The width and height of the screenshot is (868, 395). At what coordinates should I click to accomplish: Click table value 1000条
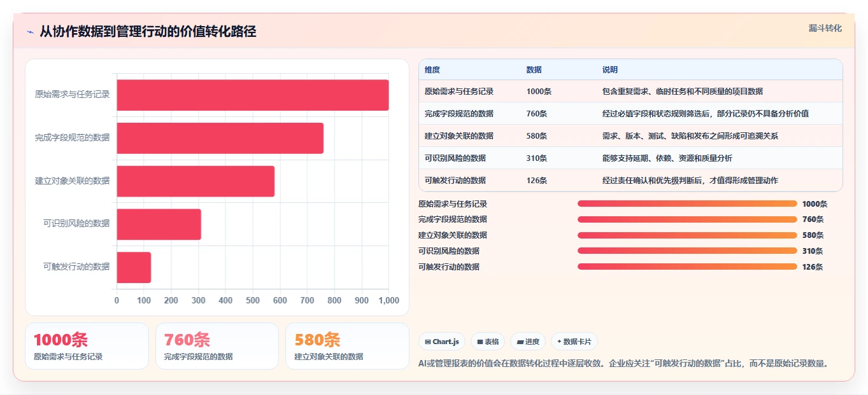click(539, 92)
